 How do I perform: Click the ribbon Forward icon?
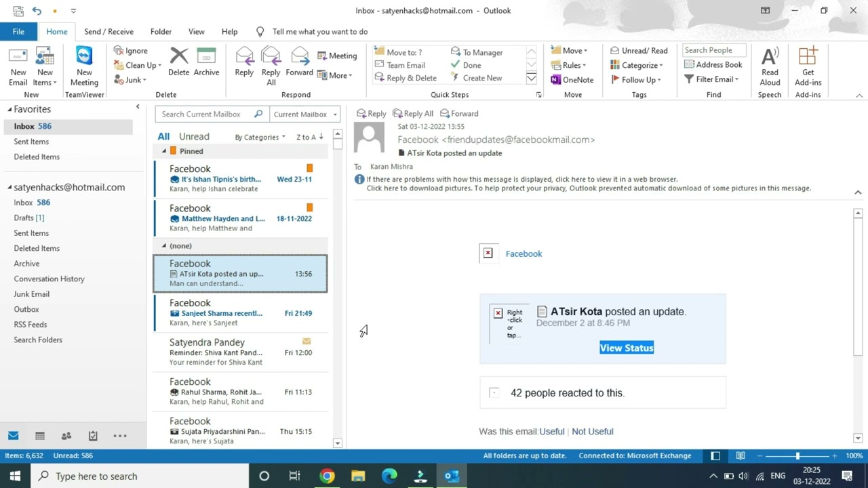click(x=300, y=56)
